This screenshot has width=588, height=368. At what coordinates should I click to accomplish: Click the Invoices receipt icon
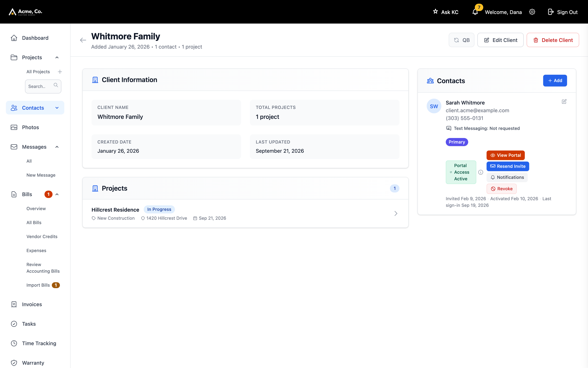(x=14, y=304)
